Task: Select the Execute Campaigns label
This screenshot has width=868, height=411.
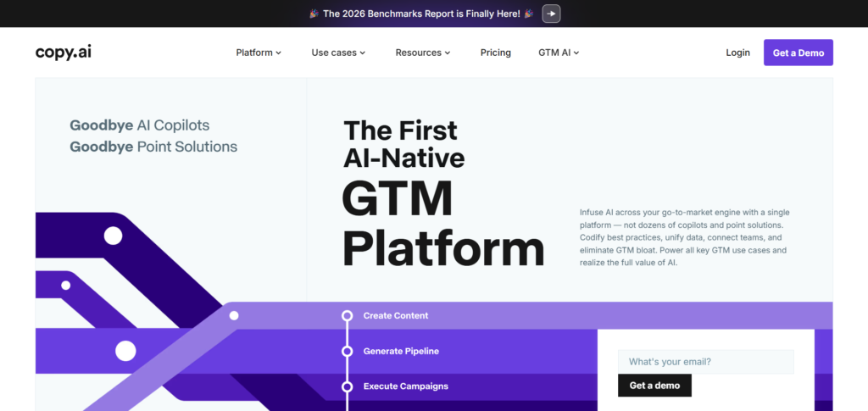Action: click(x=406, y=386)
